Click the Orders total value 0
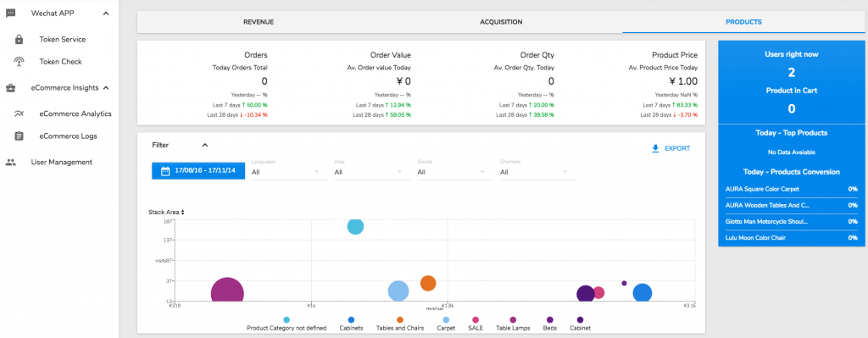This screenshot has height=338, width=868. coord(264,81)
